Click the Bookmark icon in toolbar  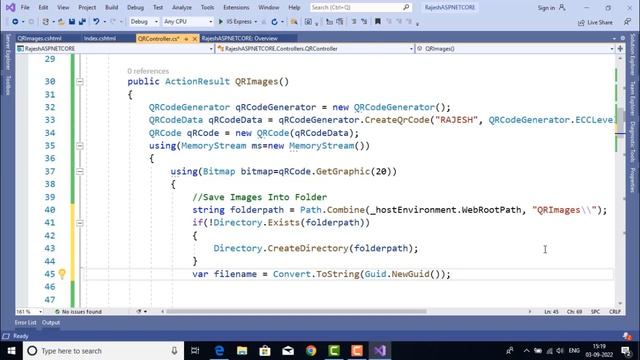point(378,21)
